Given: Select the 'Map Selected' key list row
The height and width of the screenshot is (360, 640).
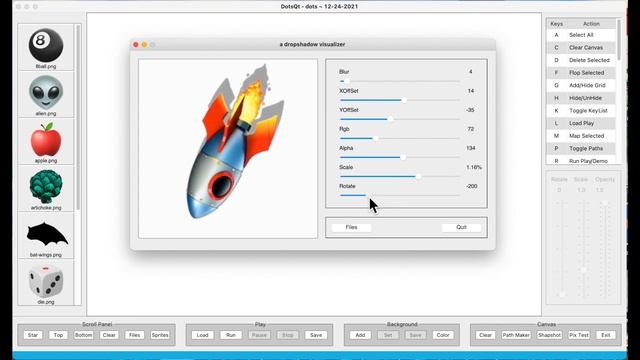Looking at the screenshot, I should coord(581,136).
